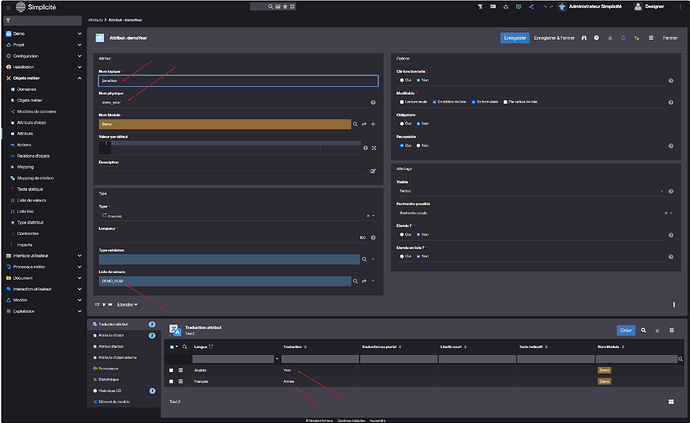The width and height of the screenshot is (690, 423).
Task: Open the hamburger actions menu in form header
Action: click(651, 38)
